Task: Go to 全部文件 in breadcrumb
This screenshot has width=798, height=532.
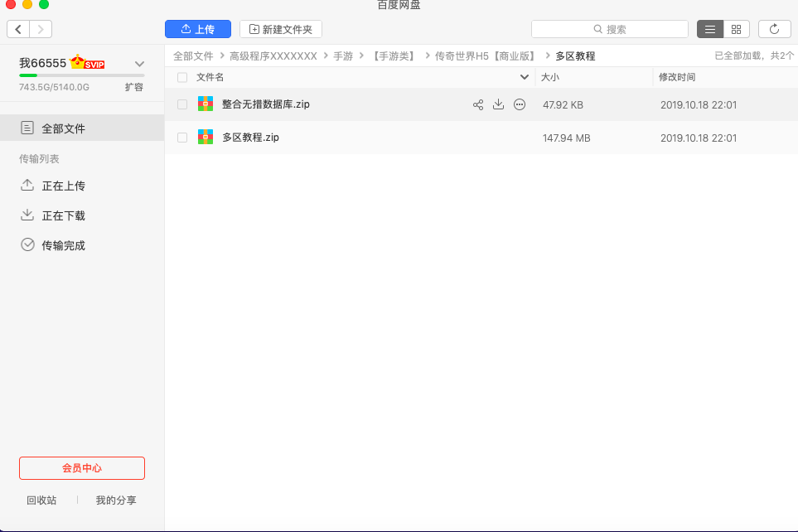Action: (x=193, y=56)
